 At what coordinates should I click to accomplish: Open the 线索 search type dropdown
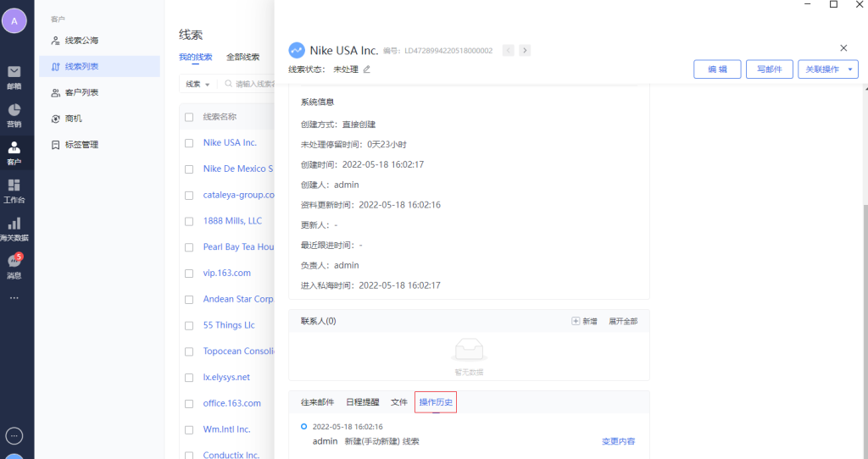pos(198,84)
